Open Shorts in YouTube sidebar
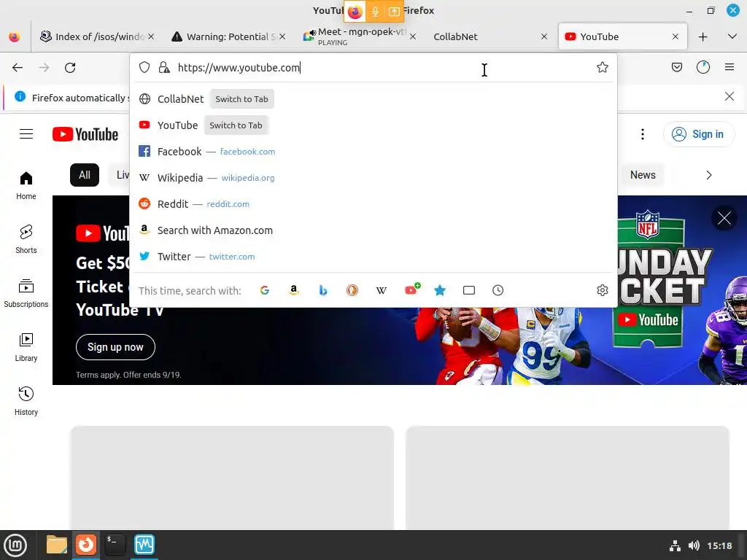747x560 pixels. 26,239
